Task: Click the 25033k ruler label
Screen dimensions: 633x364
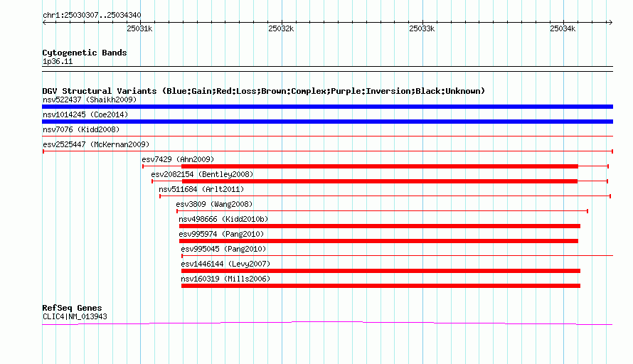Action: [422, 28]
